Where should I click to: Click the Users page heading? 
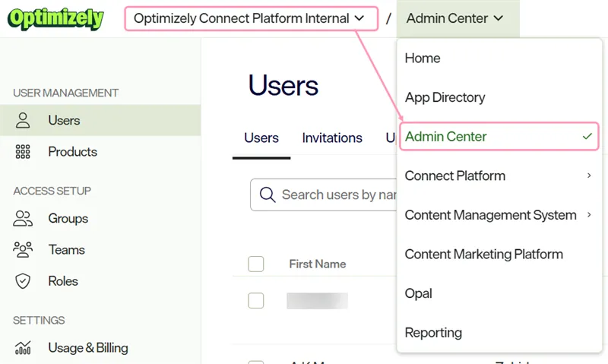tap(283, 85)
